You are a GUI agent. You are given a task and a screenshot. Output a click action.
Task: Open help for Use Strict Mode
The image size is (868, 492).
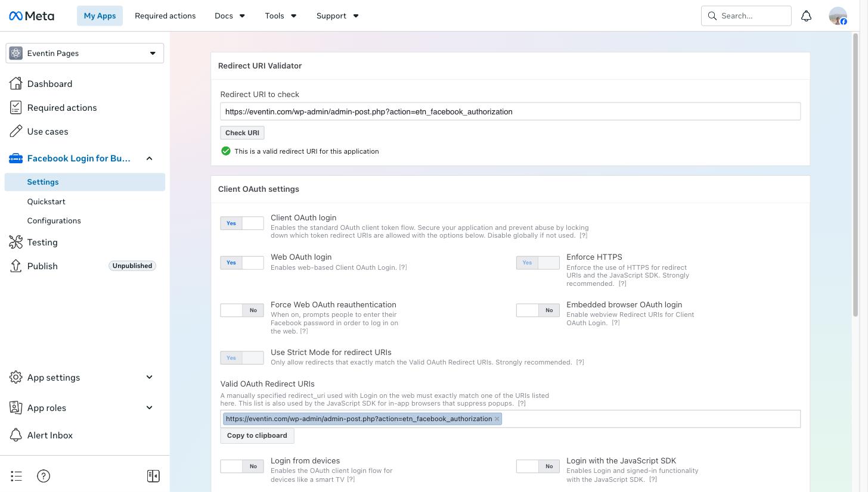coord(580,362)
